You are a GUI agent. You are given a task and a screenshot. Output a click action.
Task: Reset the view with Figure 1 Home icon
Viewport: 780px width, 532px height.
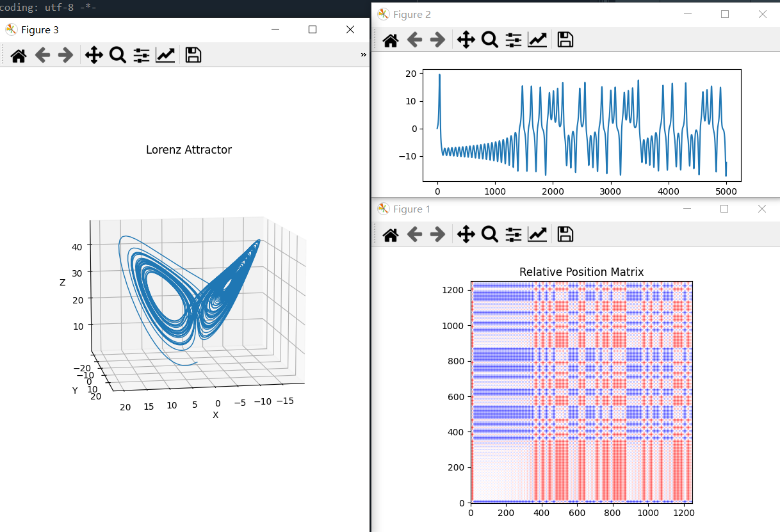[x=391, y=235]
